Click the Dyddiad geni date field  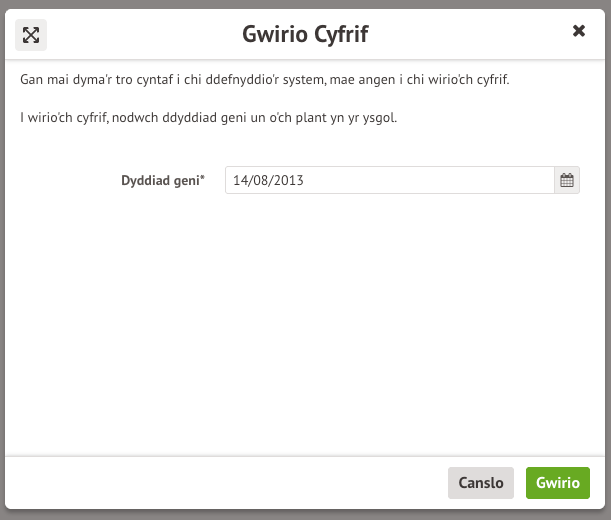389,181
